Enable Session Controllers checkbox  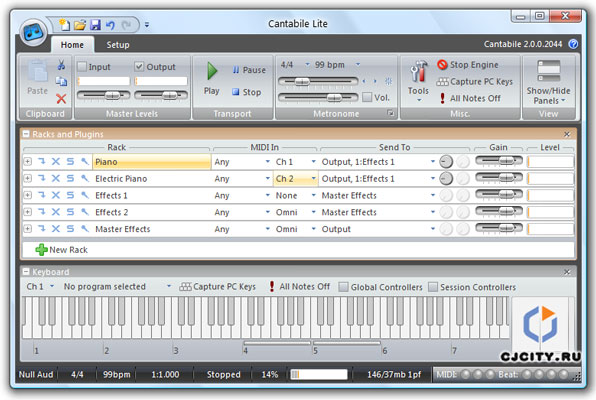(433, 287)
